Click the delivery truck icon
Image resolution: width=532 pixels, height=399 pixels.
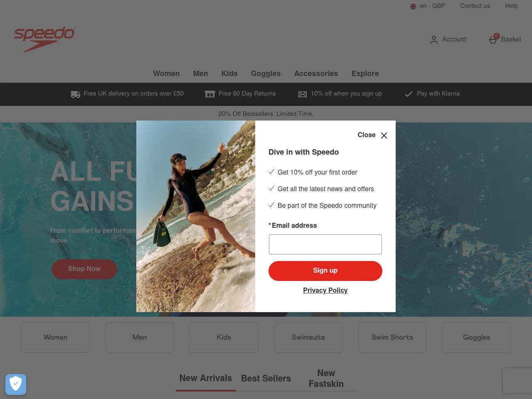(x=76, y=94)
